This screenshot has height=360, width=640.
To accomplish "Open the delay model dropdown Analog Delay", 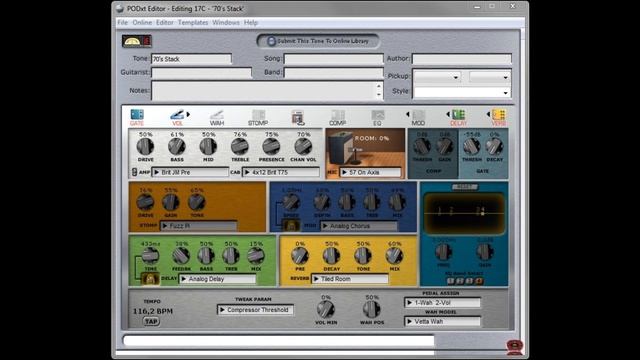I will click(x=218, y=279).
